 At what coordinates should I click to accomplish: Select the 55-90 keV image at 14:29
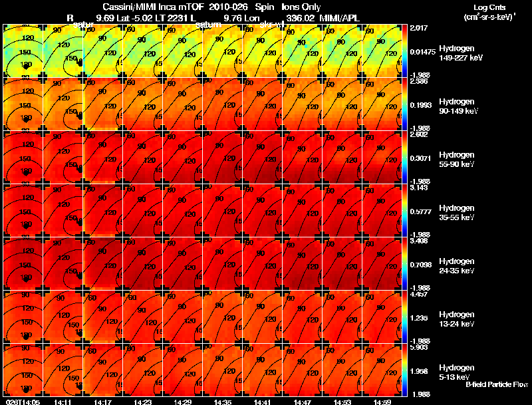[x=183, y=158]
